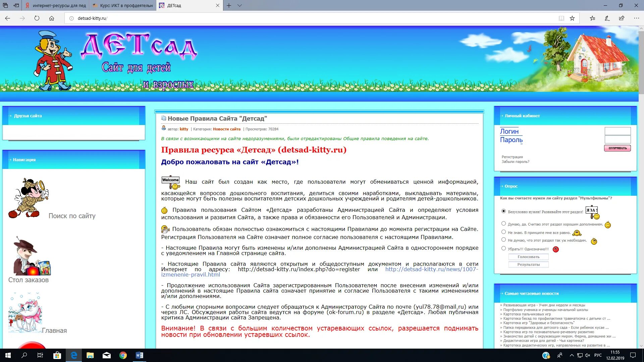Viewport: 644px width, 362px height.
Task: Open Поиск по сайту navigation link
Action: (72, 216)
